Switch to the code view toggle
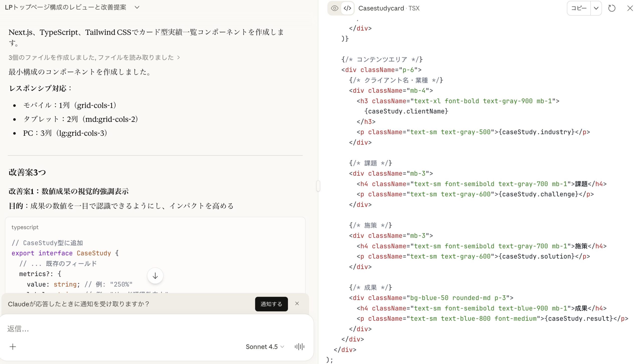The width and height of the screenshot is (642, 364). pos(347,8)
